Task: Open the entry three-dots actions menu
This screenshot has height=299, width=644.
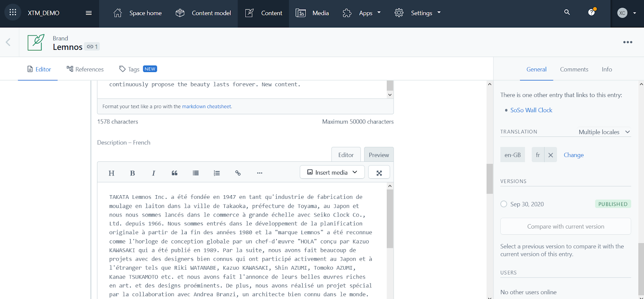Action: [x=627, y=42]
